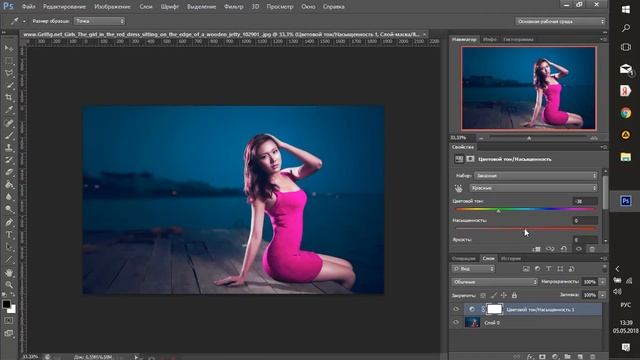
Task: Toggle clip adjustment to layer below
Action: 536,249
